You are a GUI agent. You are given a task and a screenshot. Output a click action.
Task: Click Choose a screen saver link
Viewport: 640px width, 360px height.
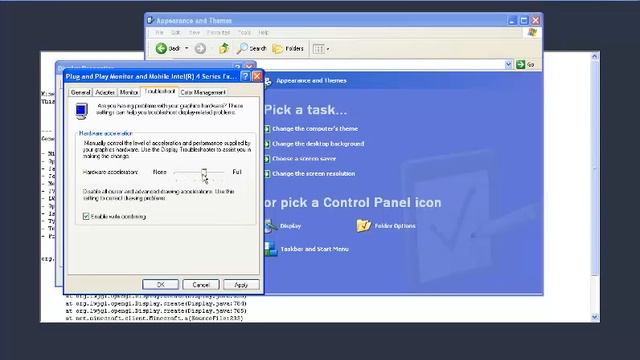pos(304,159)
